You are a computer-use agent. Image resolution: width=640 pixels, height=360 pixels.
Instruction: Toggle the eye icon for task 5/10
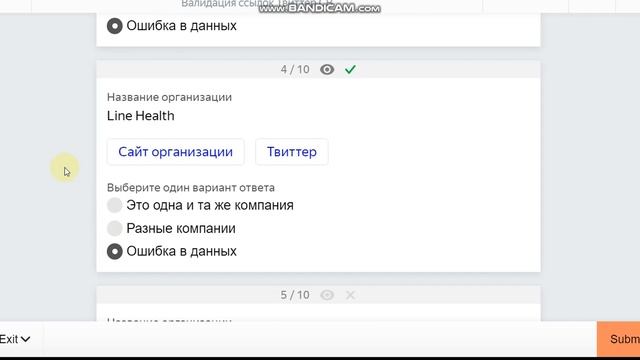327,295
